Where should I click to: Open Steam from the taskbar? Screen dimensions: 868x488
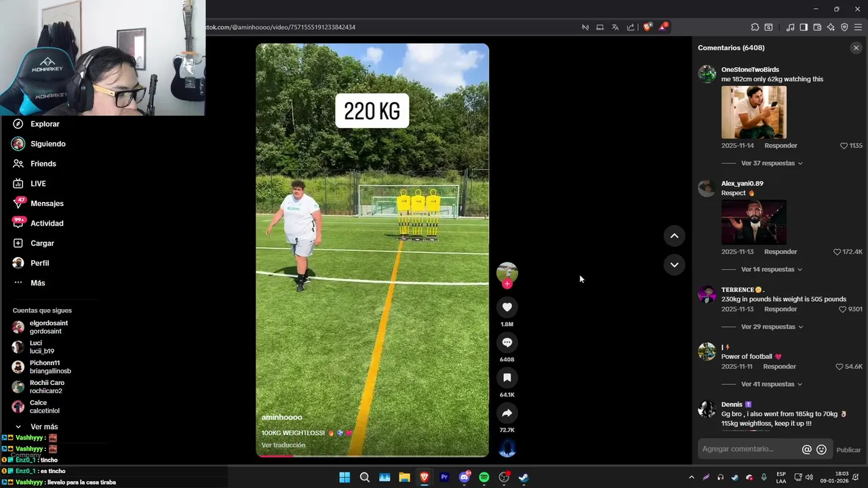tap(524, 477)
